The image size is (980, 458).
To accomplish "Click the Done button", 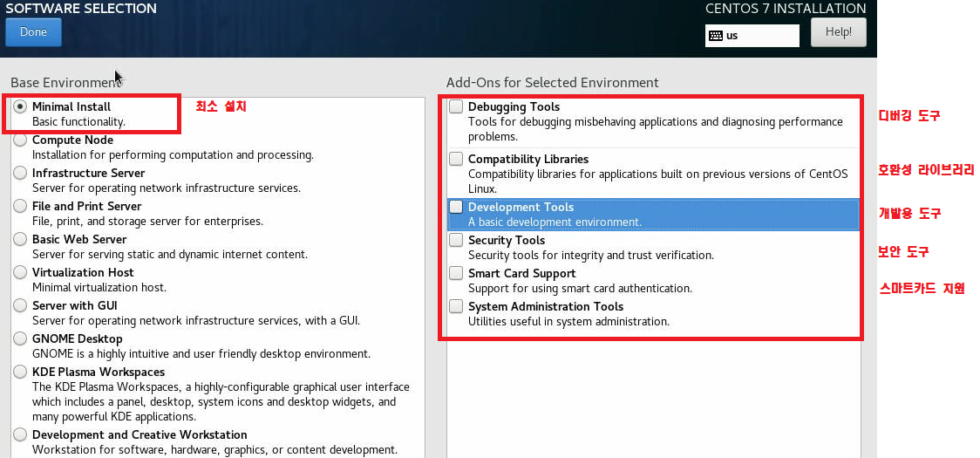I will tap(34, 32).
